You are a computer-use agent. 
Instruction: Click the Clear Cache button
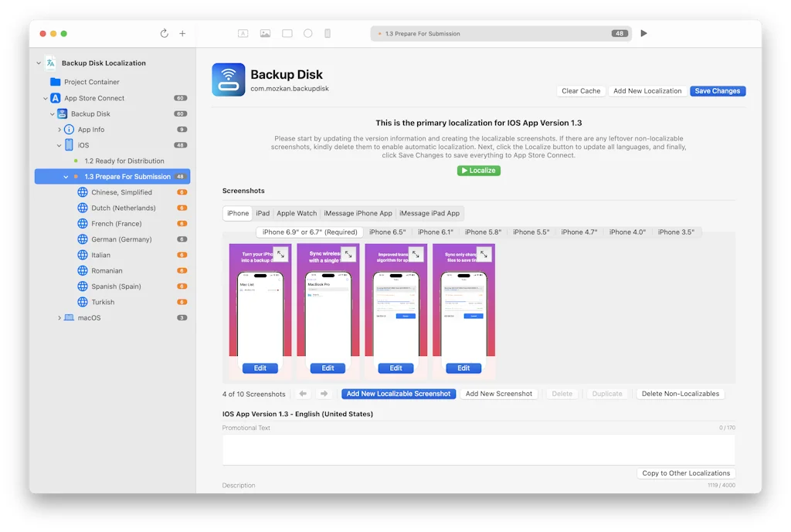coord(581,91)
